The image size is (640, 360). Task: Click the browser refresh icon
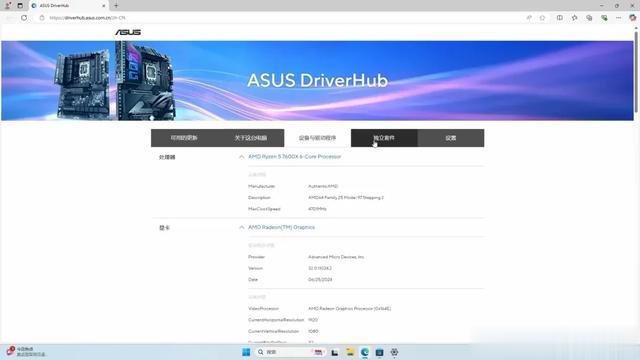pos(24,18)
